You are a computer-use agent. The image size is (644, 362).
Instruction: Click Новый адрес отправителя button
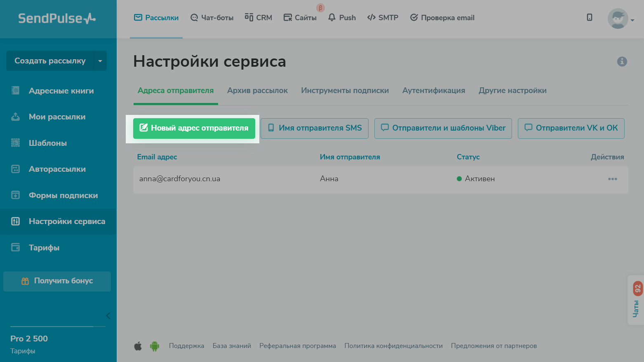(194, 128)
